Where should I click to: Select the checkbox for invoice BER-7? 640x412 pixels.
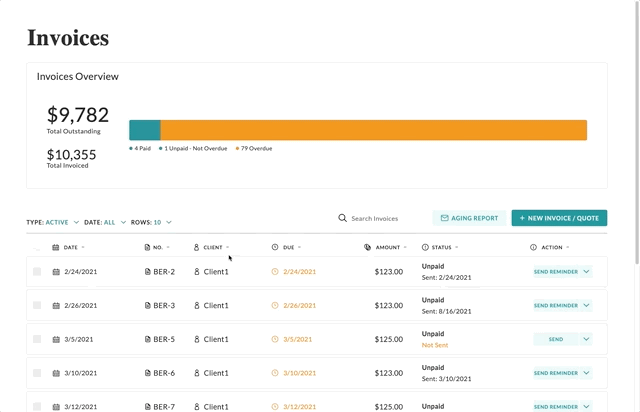[37, 407]
